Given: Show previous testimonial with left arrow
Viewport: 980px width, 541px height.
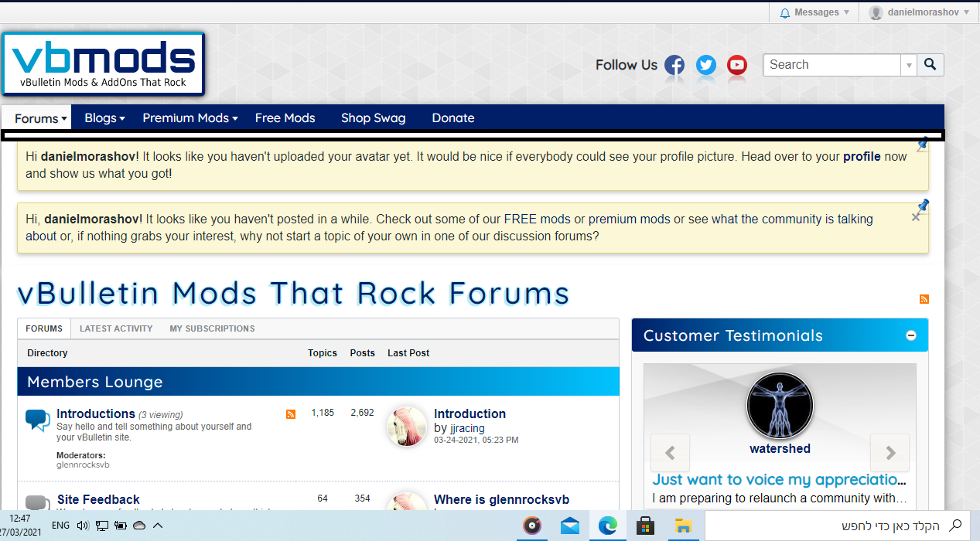Looking at the screenshot, I should pos(670,453).
